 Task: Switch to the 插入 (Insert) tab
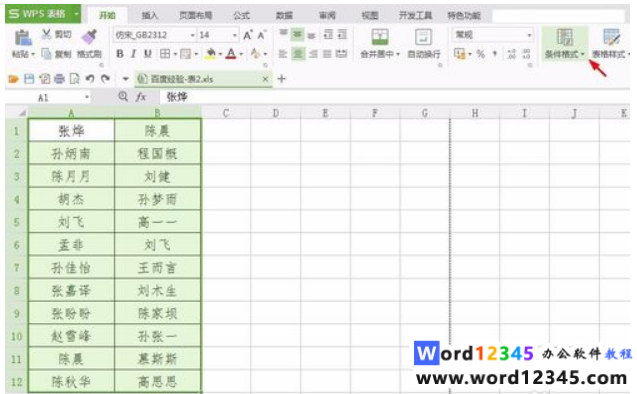(x=150, y=15)
